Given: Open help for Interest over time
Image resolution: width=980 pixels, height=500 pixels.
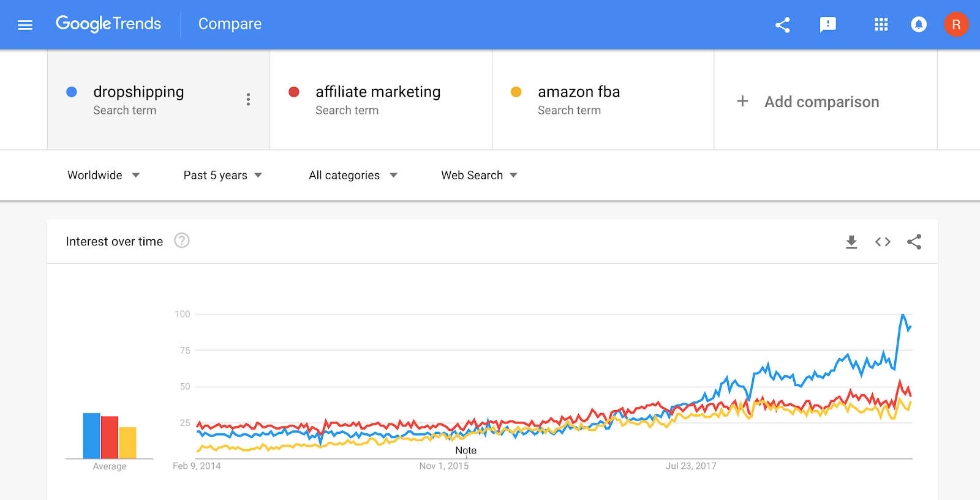Looking at the screenshot, I should [181, 241].
